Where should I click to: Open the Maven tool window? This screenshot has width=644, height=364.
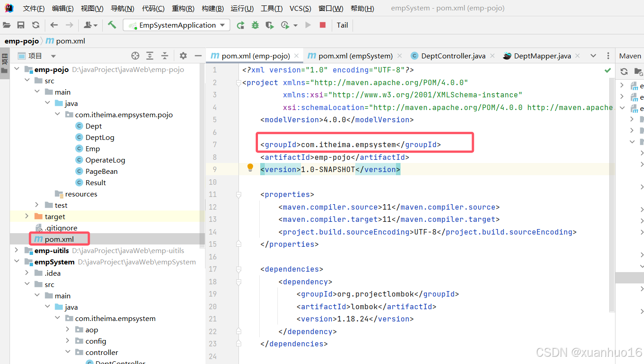tap(630, 55)
